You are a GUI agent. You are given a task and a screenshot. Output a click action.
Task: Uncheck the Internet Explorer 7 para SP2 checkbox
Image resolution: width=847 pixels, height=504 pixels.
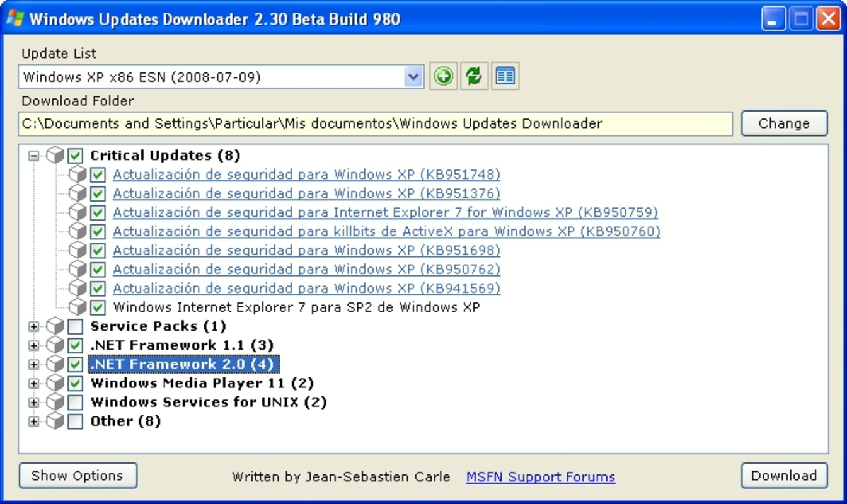(98, 307)
